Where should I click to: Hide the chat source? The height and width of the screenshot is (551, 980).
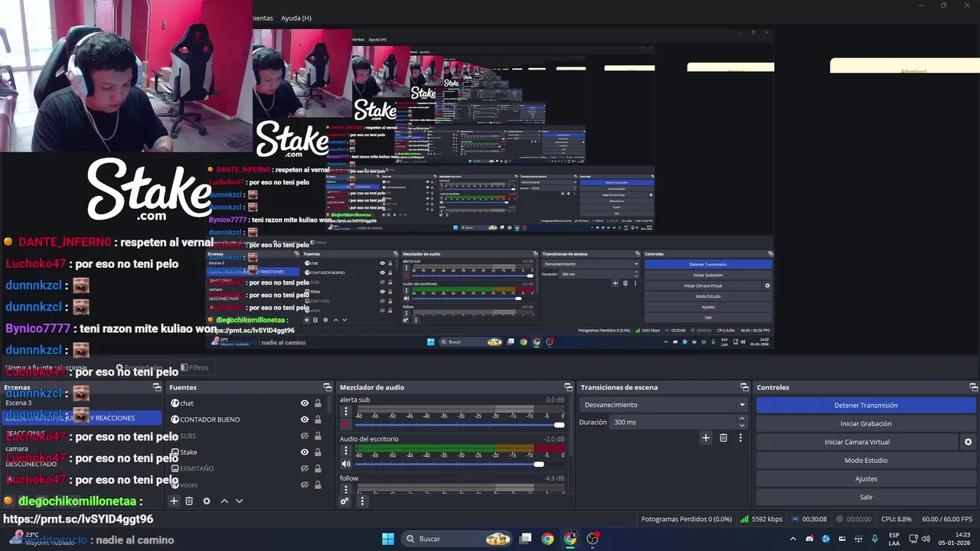(305, 403)
